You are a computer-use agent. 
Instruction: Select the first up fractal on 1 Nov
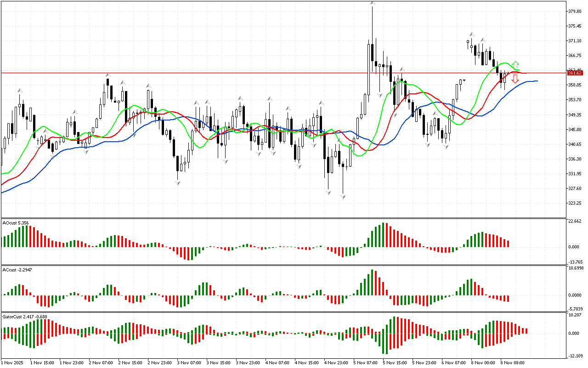click(20, 91)
